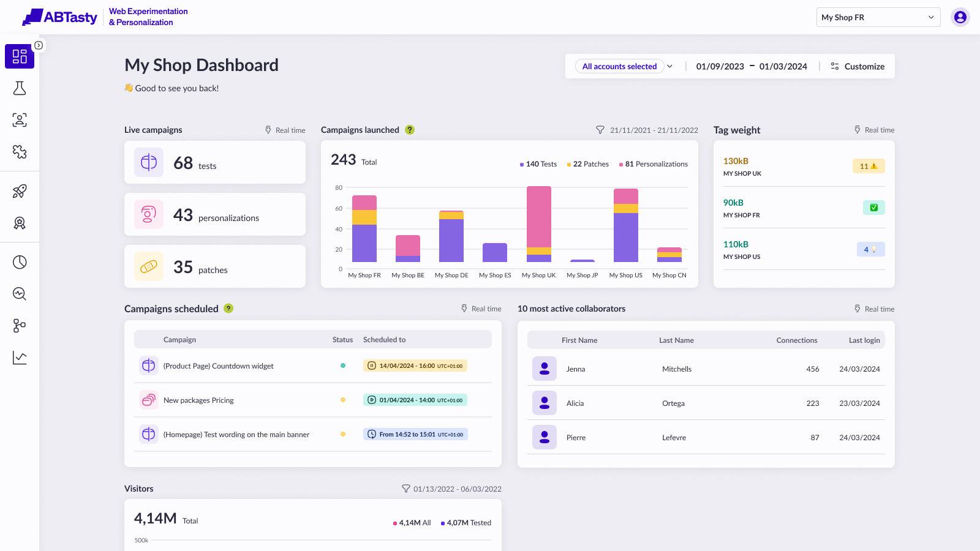Select the puzzle-piece patches icon in sidebar
This screenshot has width=980, height=551.
point(20,152)
